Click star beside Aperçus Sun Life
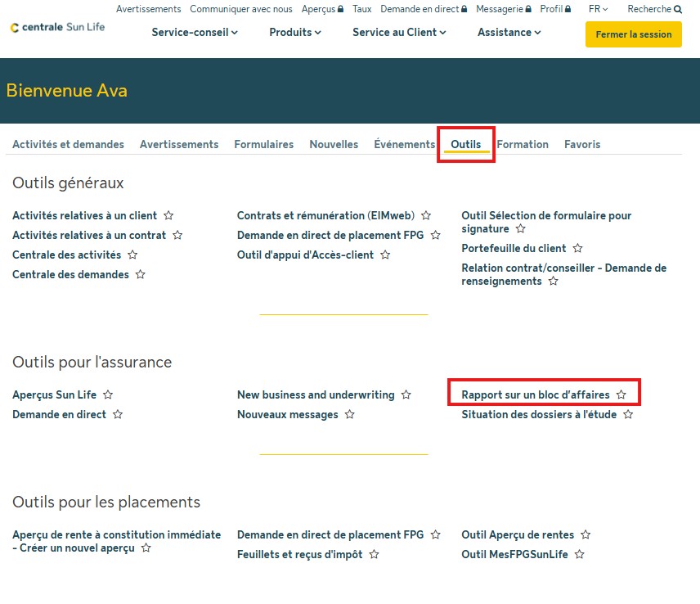700x604 pixels. point(108,395)
